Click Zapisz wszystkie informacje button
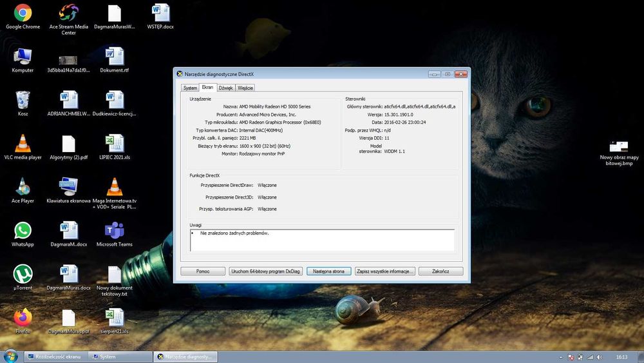 coord(384,271)
